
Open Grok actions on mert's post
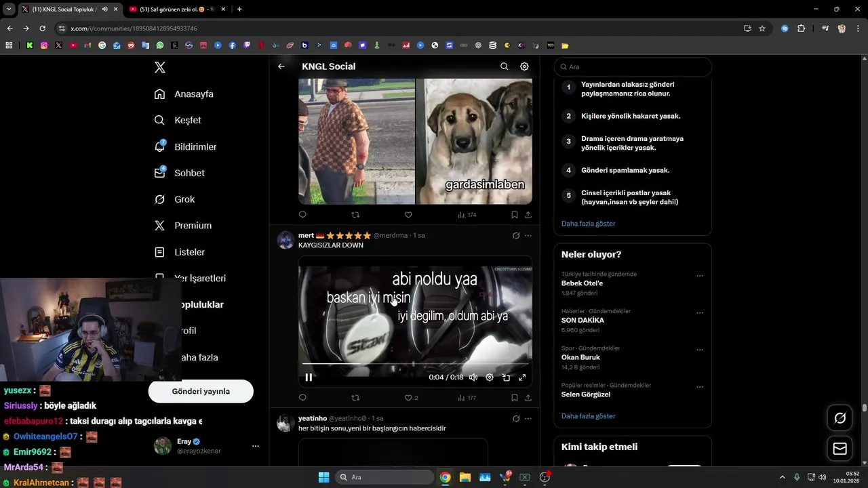(516, 235)
